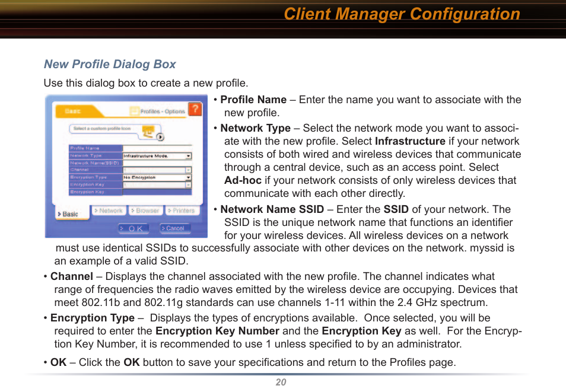Screen dimensions: 566x392
Task: Click the 'Client Manager Configuration' page title
Action: (402, 14)
